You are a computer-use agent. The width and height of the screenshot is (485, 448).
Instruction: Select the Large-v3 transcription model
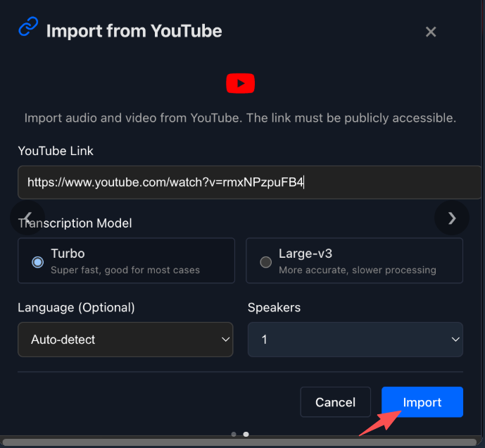pos(354,261)
